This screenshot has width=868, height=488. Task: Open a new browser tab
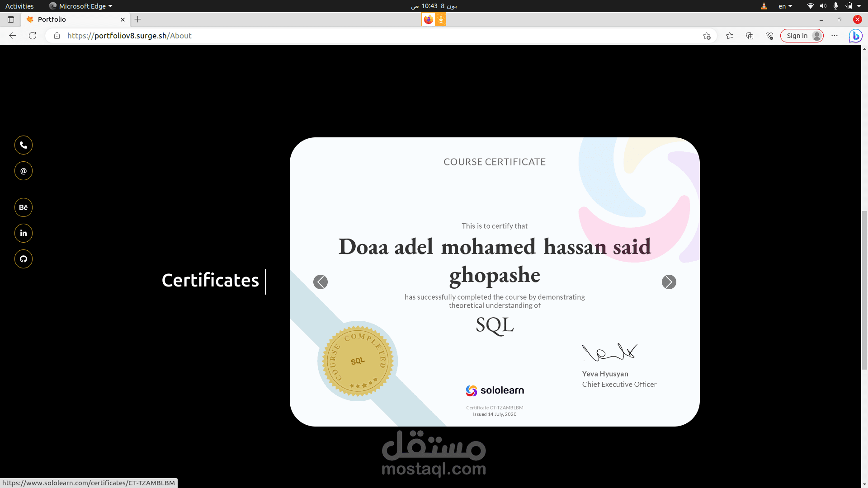point(138,19)
